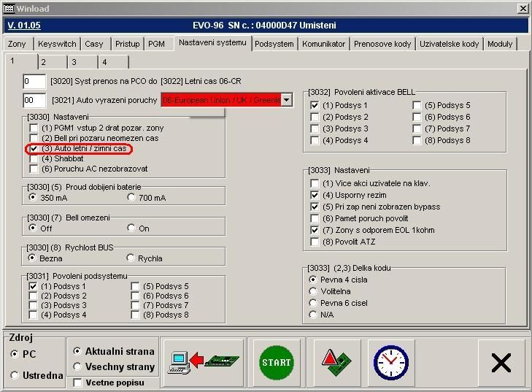Choose Pevna 6 cisel code length

[314, 303]
